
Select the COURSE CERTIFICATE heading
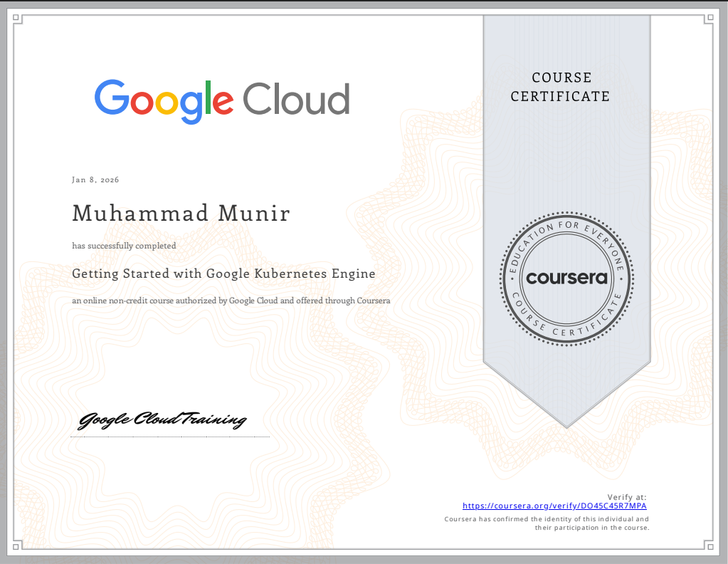pyautogui.click(x=561, y=87)
